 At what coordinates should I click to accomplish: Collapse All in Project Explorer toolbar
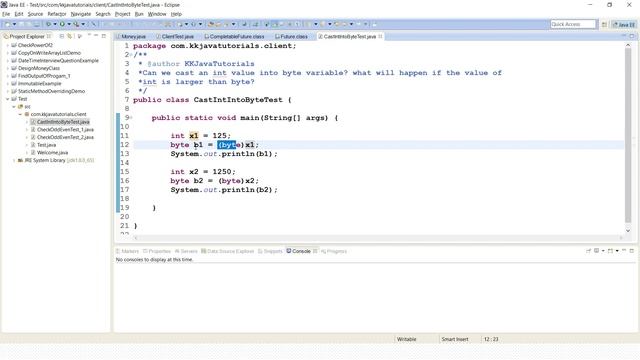click(x=62, y=36)
